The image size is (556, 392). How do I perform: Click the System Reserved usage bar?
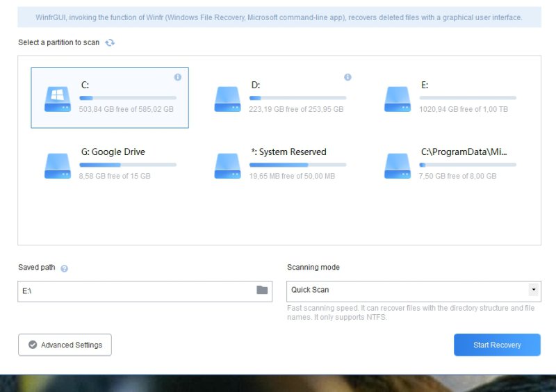click(297, 165)
